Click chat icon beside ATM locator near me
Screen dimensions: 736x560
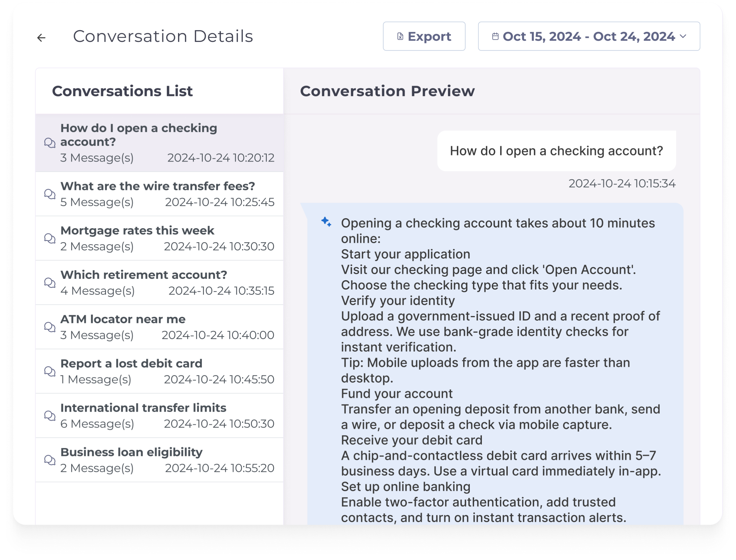coord(50,327)
